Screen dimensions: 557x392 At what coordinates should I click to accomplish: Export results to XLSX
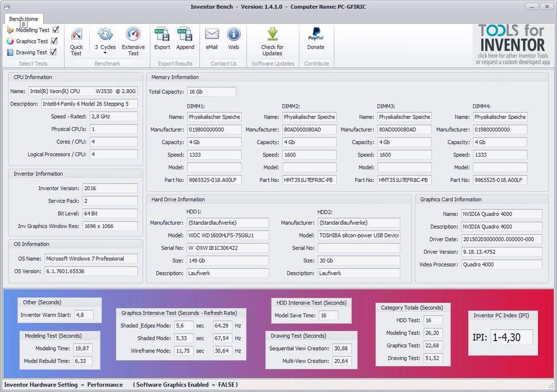pyautogui.click(x=162, y=38)
